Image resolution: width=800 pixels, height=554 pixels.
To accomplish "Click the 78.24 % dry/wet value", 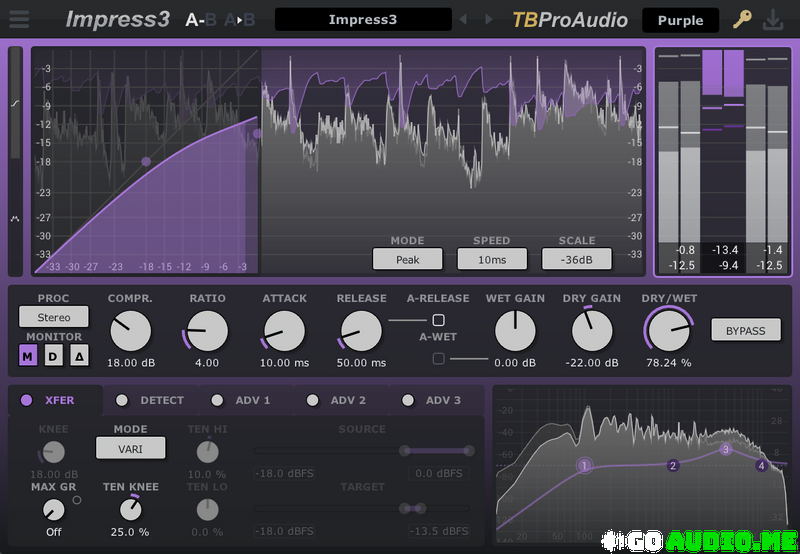I will (668, 363).
